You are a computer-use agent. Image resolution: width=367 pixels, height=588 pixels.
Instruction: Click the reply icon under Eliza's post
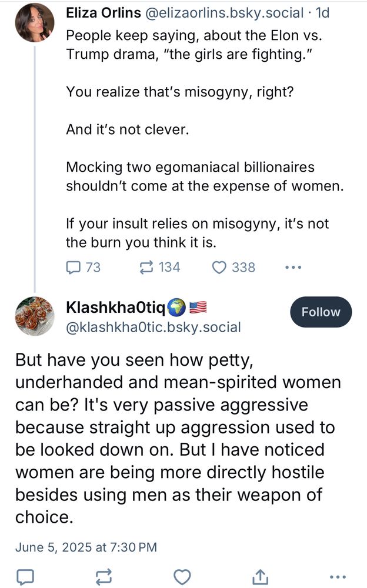tap(74, 268)
